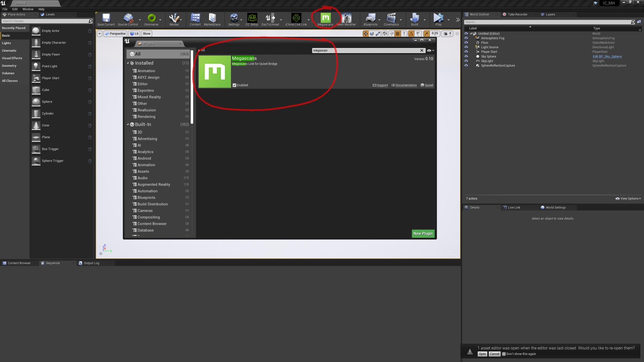The width and height of the screenshot is (644, 362).
Task: Click Cancel on the re-open notification
Action: click(494, 354)
